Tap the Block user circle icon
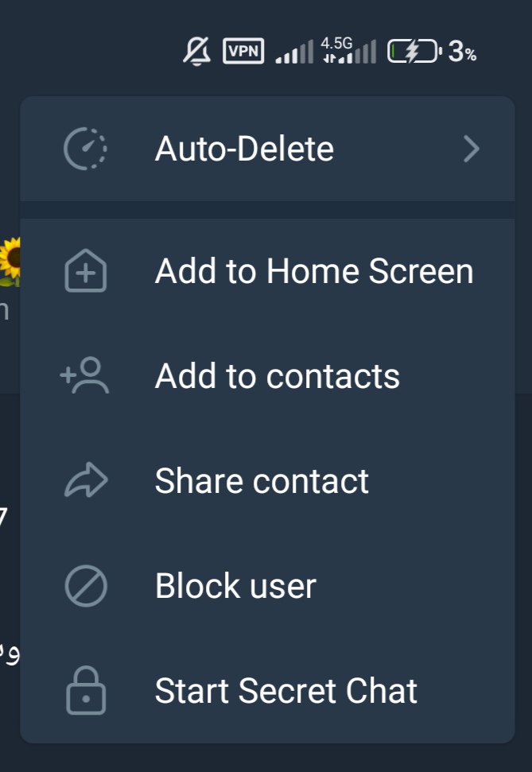This screenshot has height=772, width=532. (x=85, y=587)
